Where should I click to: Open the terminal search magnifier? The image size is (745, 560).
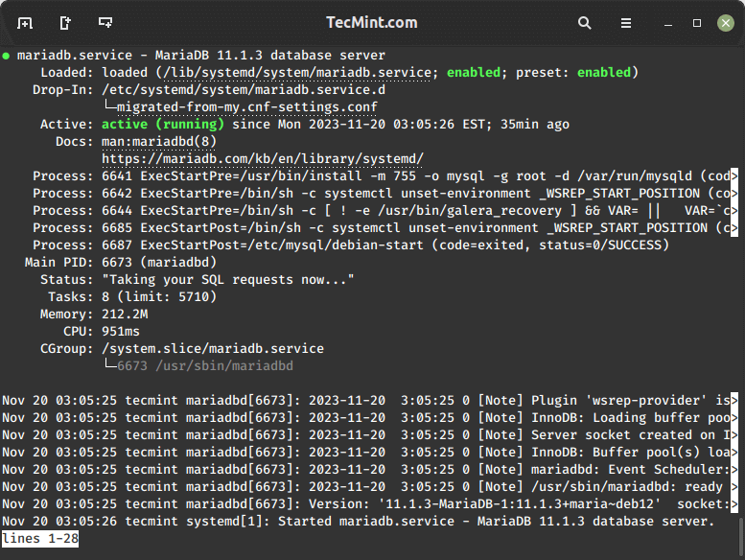click(585, 22)
